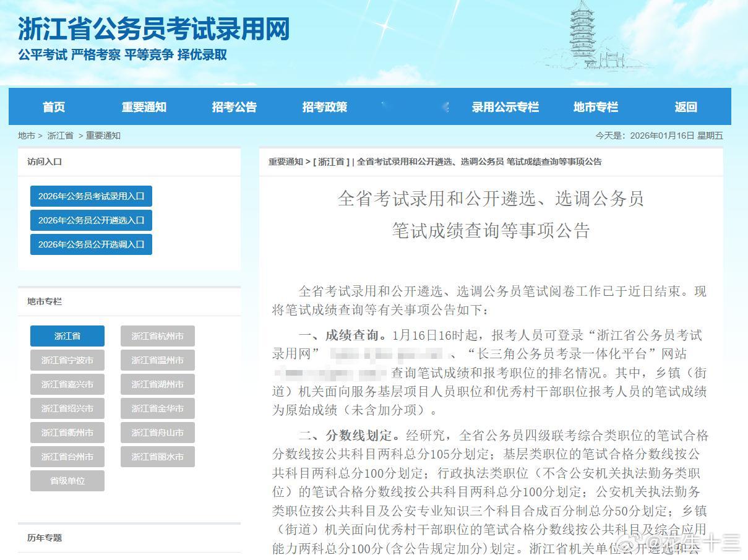
Task: Open the 地市专栏 navigation menu item
Action: (x=595, y=106)
